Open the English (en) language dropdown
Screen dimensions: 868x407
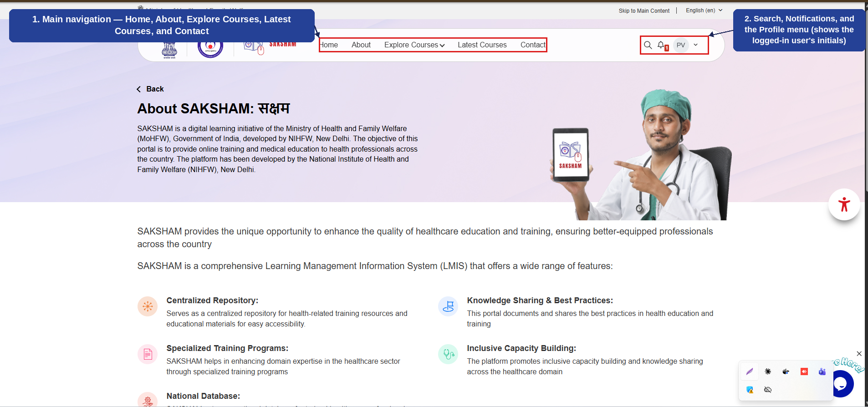tap(704, 10)
